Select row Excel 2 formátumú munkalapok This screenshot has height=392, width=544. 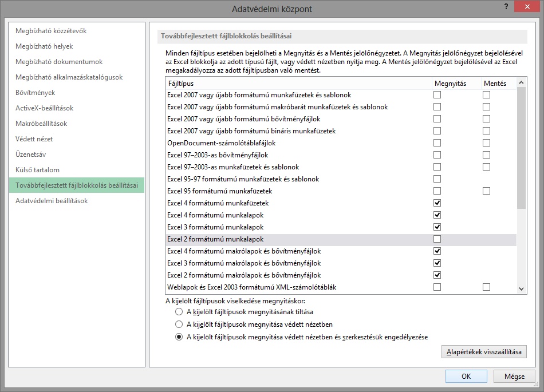(341, 239)
